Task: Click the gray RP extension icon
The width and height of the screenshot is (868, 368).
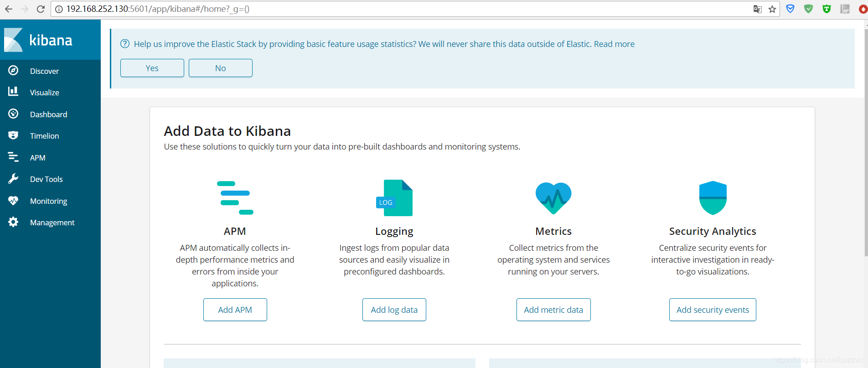Action: [x=845, y=9]
